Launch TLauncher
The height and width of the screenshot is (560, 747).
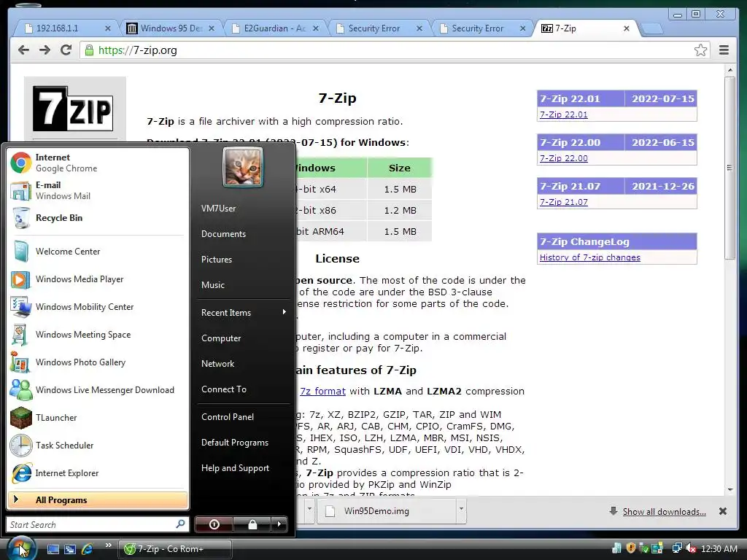[x=97, y=418]
